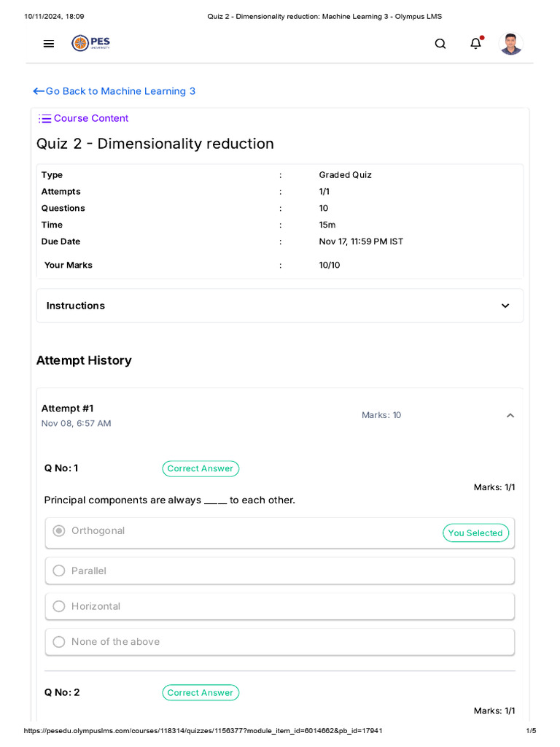
Task: Click the back arrow icon
Action: point(39,91)
